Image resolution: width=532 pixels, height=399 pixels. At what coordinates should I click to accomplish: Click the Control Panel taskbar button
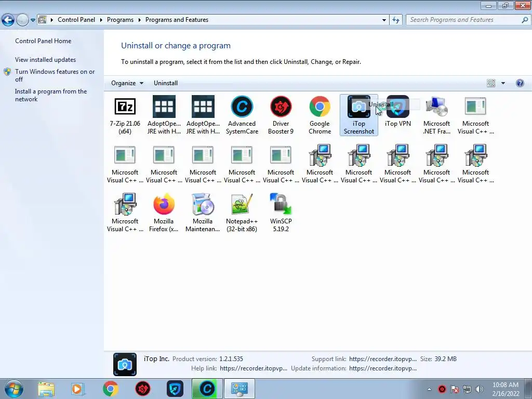click(240, 389)
